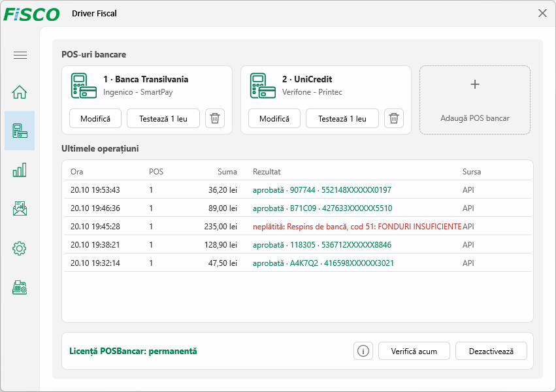Screen dimensions: 556x392
Task: Click Adaugă POS bancar label
Action: [475, 118]
